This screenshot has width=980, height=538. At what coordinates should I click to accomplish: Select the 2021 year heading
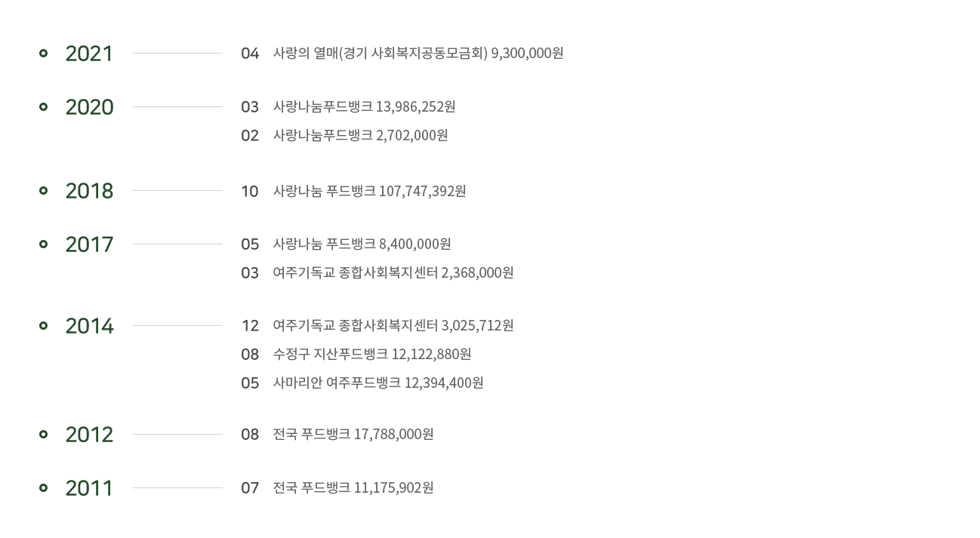[89, 54]
